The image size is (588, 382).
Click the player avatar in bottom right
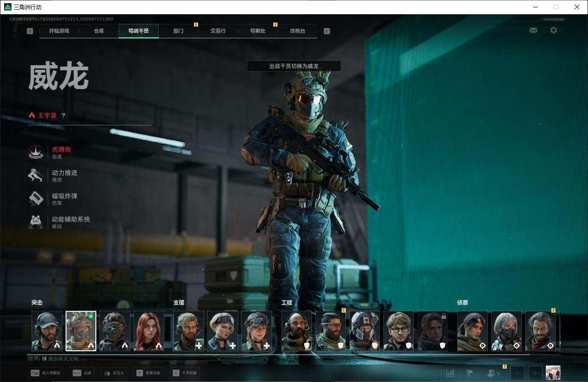point(553,373)
